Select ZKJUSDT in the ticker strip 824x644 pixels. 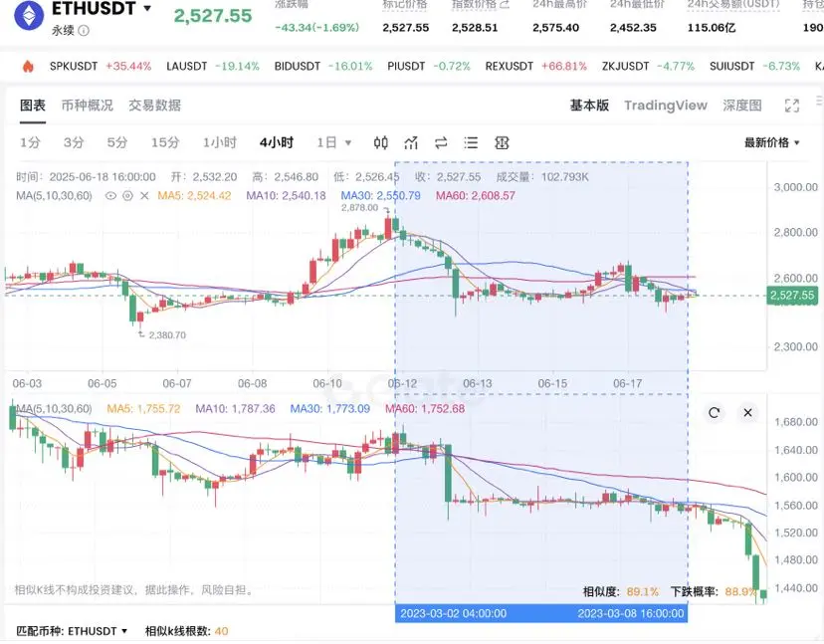click(x=626, y=67)
